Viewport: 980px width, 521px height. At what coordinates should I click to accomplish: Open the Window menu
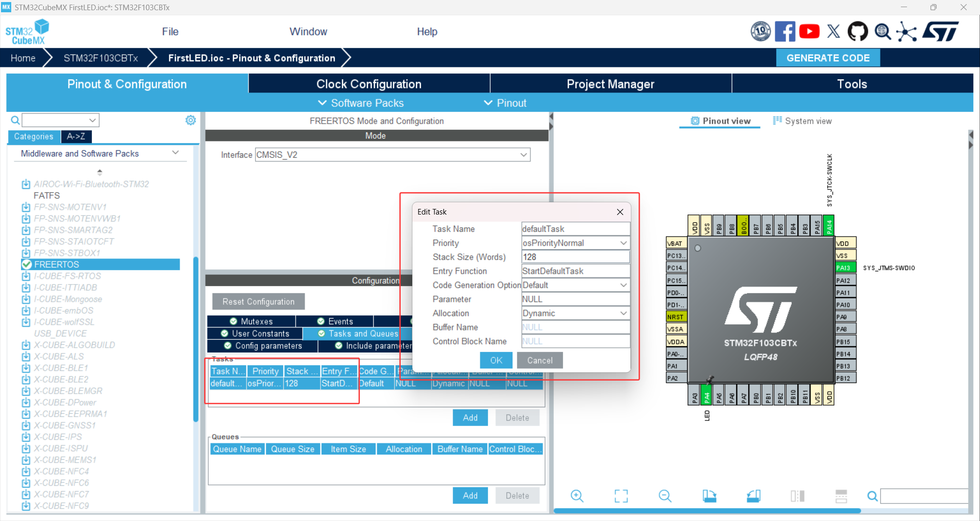[x=308, y=32]
